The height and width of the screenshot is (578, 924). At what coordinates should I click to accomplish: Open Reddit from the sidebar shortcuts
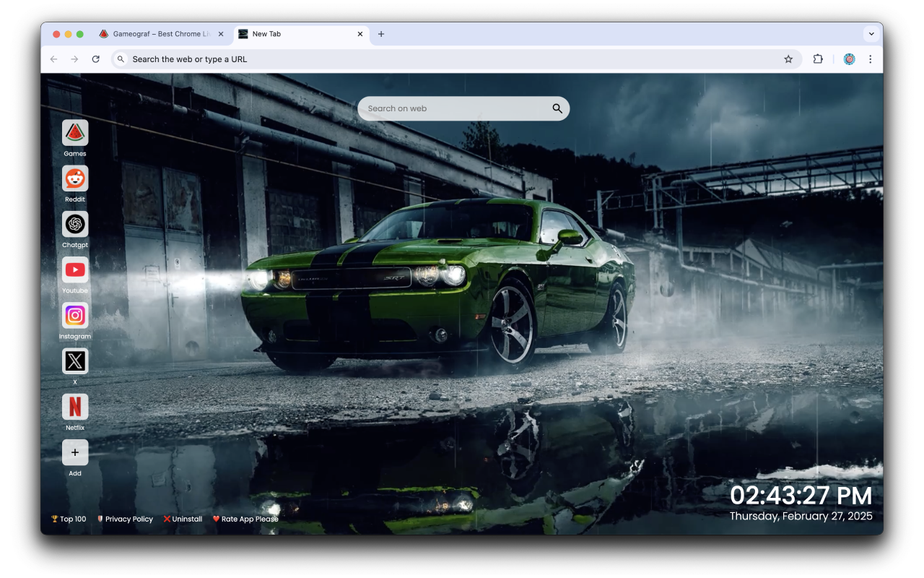click(x=75, y=179)
